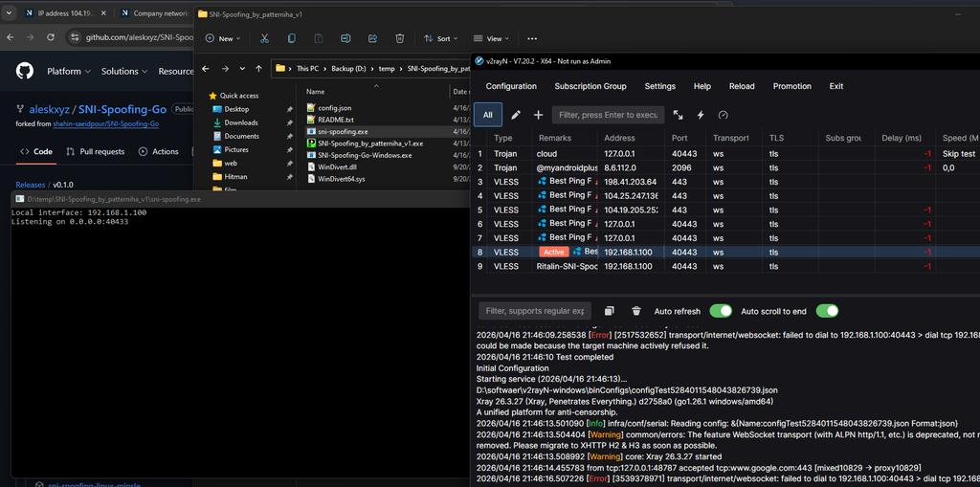Click the Cut scissors icon in File Explorer
The width and height of the screenshot is (980, 487).
pos(264,38)
